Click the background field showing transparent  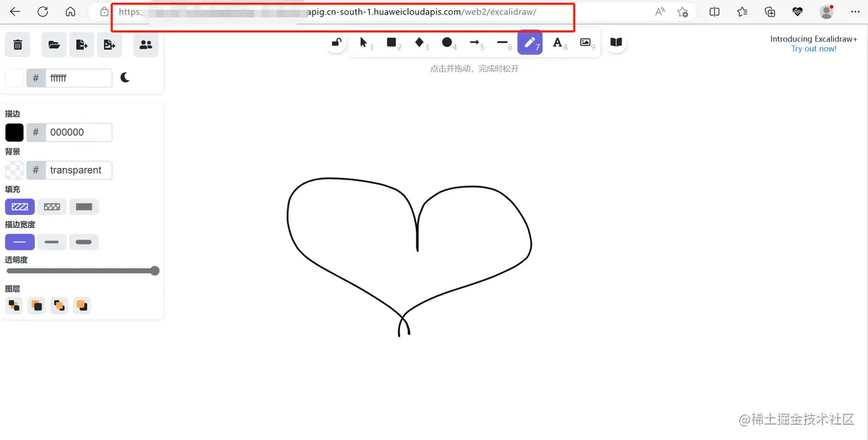pyautogui.click(x=78, y=170)
